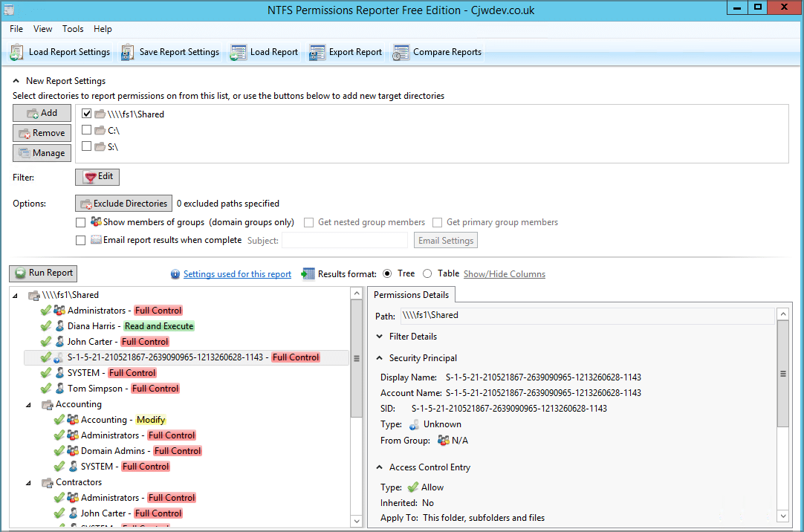
Task: Click the folder icon beside C:\ directory
Action: pyautogui.click(x=100, y=130)
